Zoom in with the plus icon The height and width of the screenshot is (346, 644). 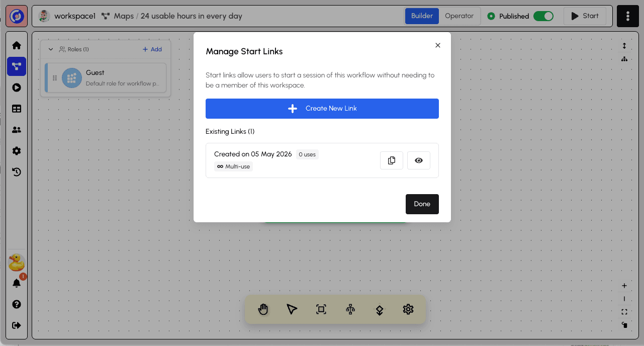624,286
